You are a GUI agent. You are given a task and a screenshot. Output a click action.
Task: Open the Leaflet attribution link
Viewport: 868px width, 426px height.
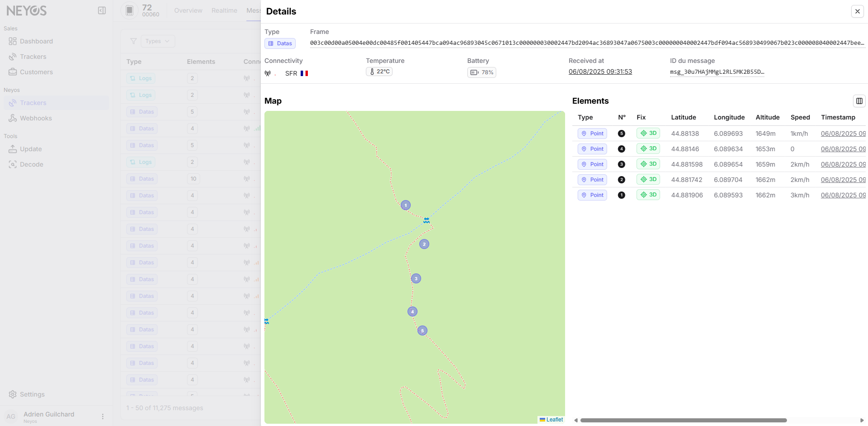(x=554, y=420)
